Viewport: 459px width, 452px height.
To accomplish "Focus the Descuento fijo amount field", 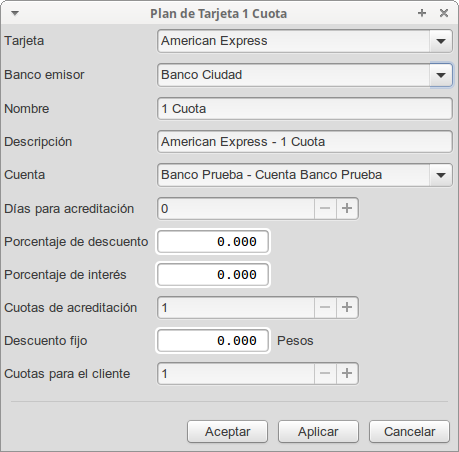I will coord(213,341).
